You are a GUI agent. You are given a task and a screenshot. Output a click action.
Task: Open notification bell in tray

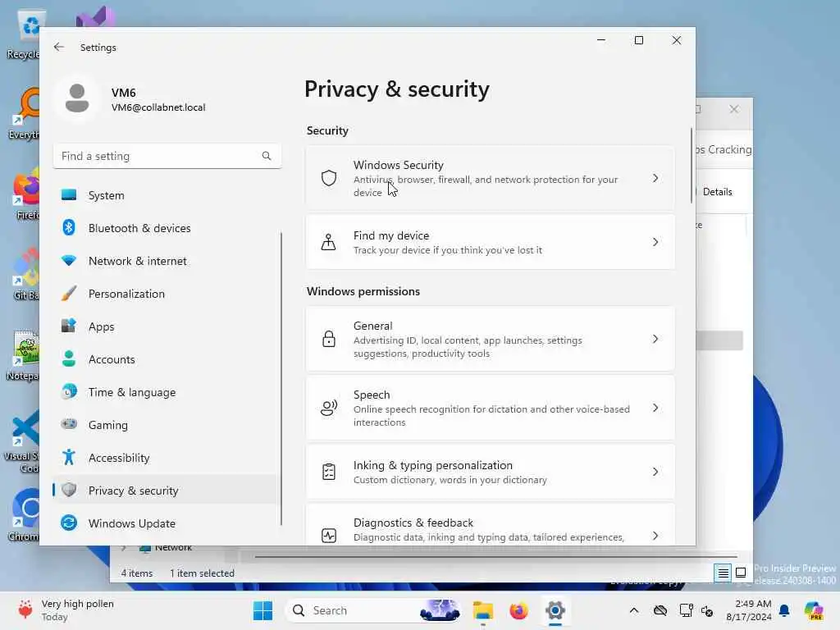pyautogui.click(x=784, y=610)
